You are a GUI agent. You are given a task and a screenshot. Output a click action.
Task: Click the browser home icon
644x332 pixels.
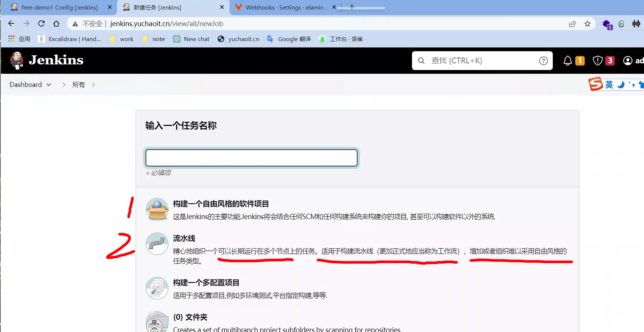coord(56,24)
